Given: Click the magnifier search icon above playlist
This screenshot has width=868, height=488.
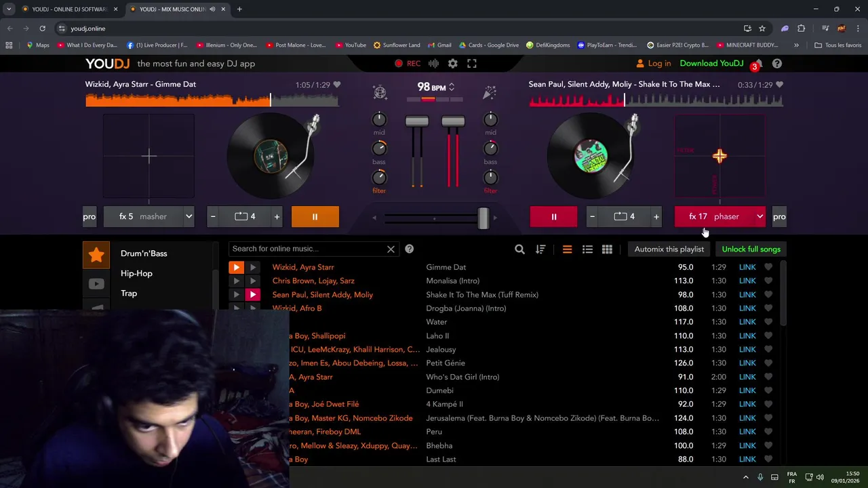Looking at the screenshot, I should point(519,249).
